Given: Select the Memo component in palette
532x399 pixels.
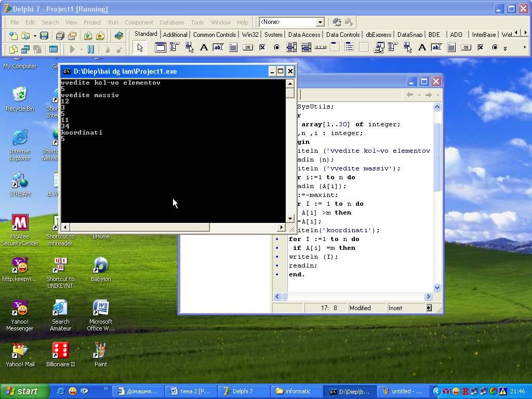Looking at the screenshot, I should [x=233, y=48].
